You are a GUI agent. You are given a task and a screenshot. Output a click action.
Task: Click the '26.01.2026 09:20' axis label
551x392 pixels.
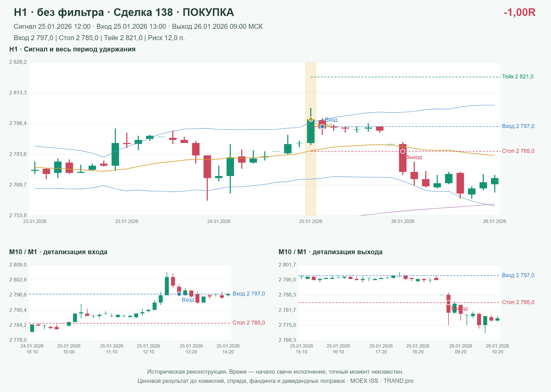pyautogui.click(x=461, y=349)
